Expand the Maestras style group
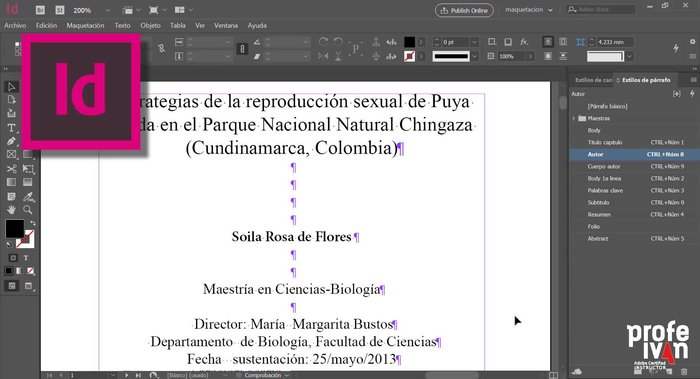 (574, 118)
